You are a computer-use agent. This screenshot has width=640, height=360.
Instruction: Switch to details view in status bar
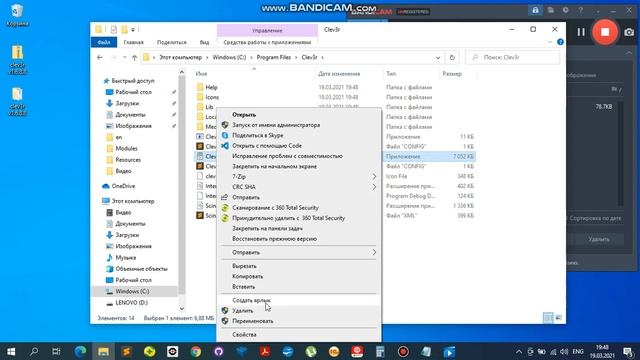[x=548, y=318]
